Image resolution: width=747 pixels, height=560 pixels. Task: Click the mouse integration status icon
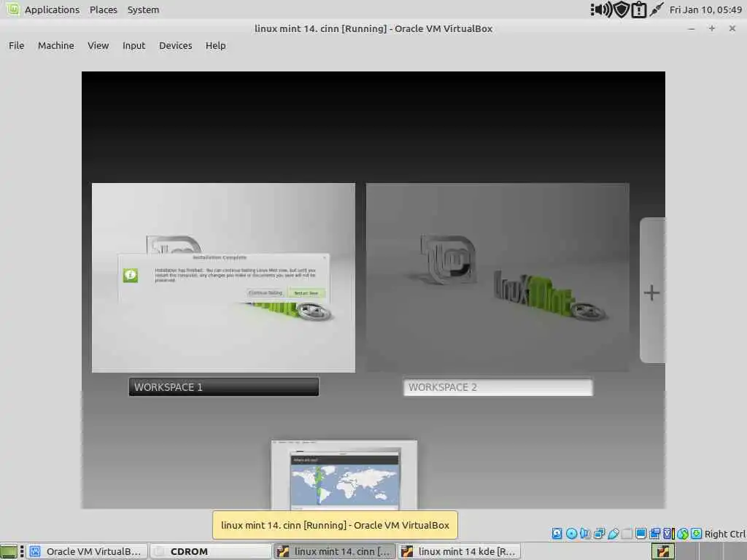pyautogui.click(x=683, y=533)
